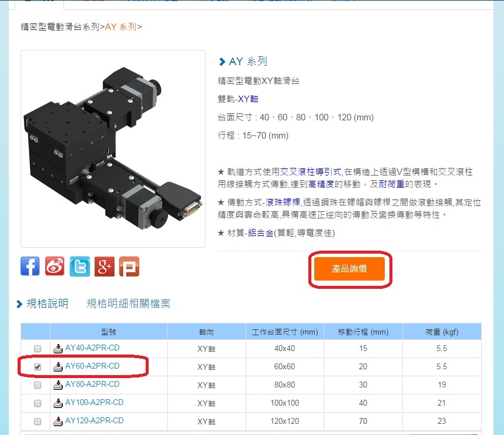Click the 交叉滾柱導引式 highlighted text
This screenshot has width=504, height=435.
pyautogui.click(x=311, y=172)
